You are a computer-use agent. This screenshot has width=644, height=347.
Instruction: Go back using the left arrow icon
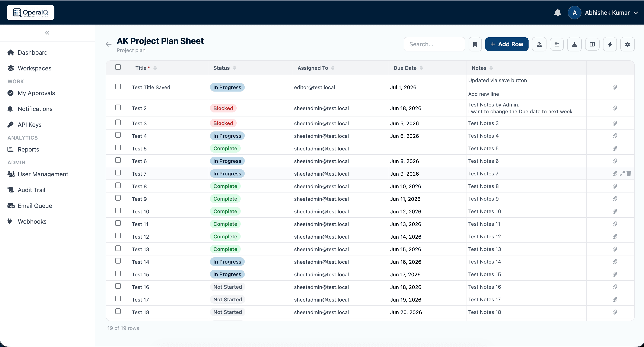(x=108, y=44)
